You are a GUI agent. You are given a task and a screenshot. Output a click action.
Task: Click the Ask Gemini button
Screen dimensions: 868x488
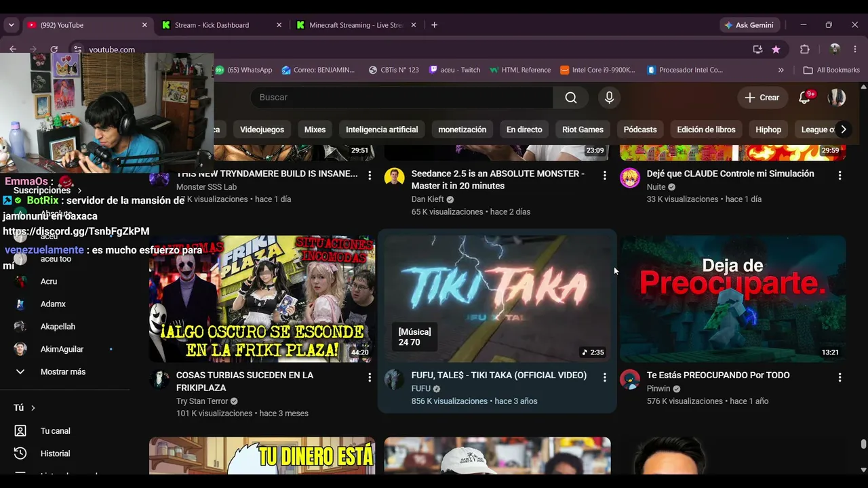point(749,25)
